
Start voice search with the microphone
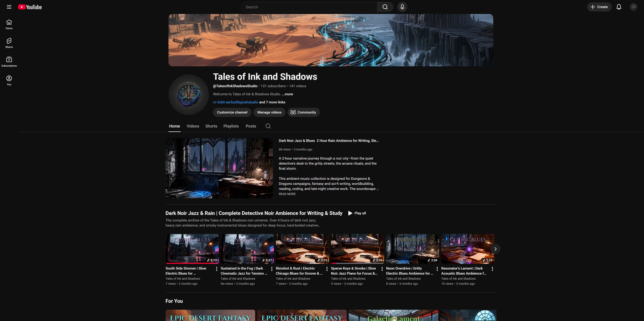402,7
